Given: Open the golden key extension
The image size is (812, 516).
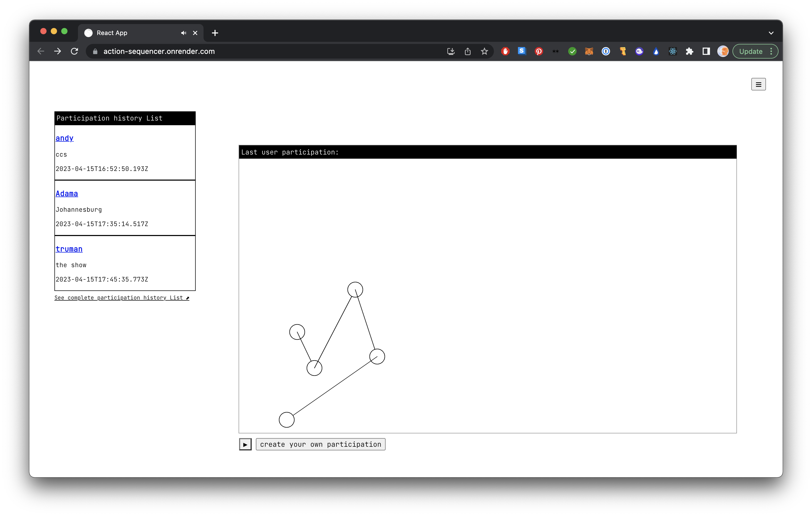Looking at the screenshot, I should [623, 51].
